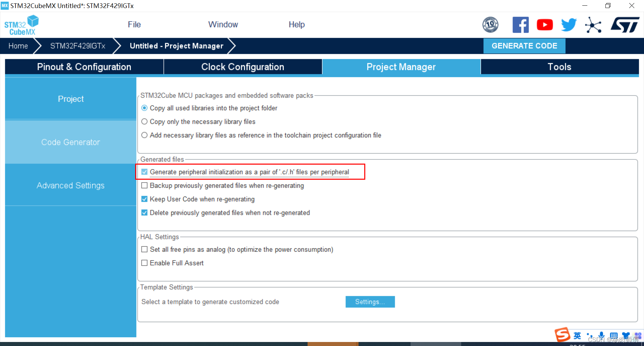Open the ST Twitter icon

[569, 25]
